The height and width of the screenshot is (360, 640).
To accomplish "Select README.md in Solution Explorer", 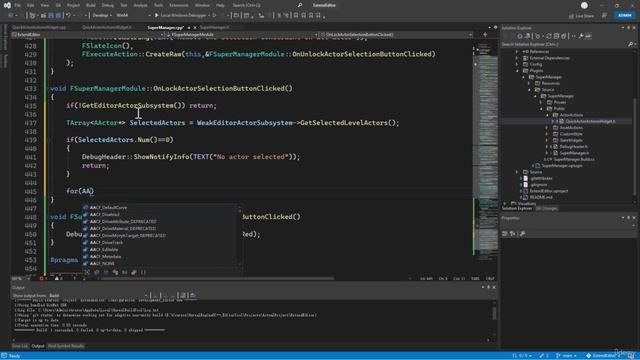I will coord(541,197).
